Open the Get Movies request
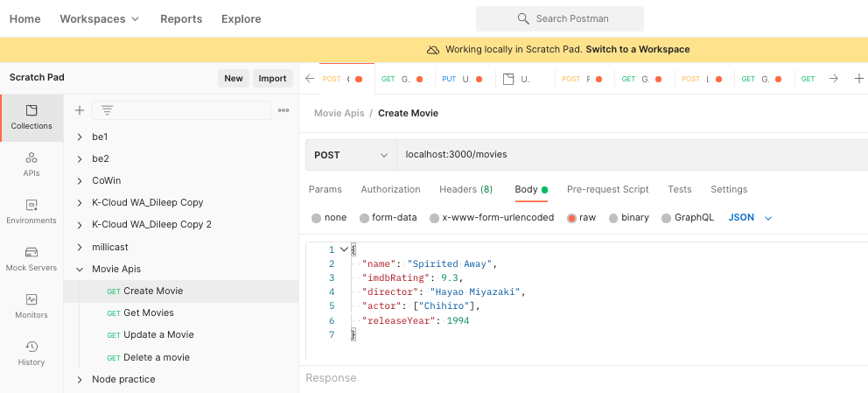 [x=148, y=312]
